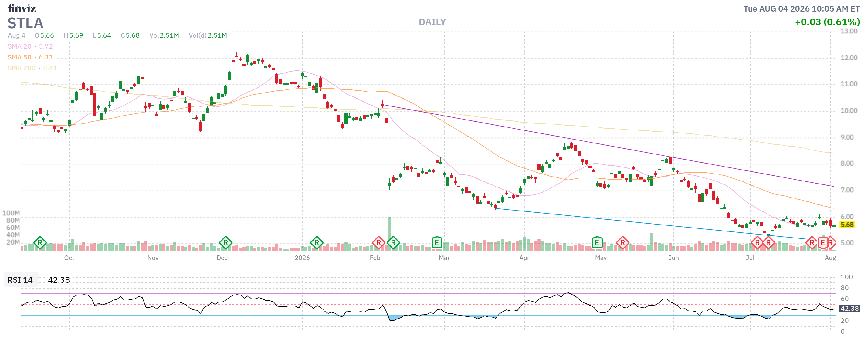Click the red R marker left of February's volume spike

[x=378, y=243]
